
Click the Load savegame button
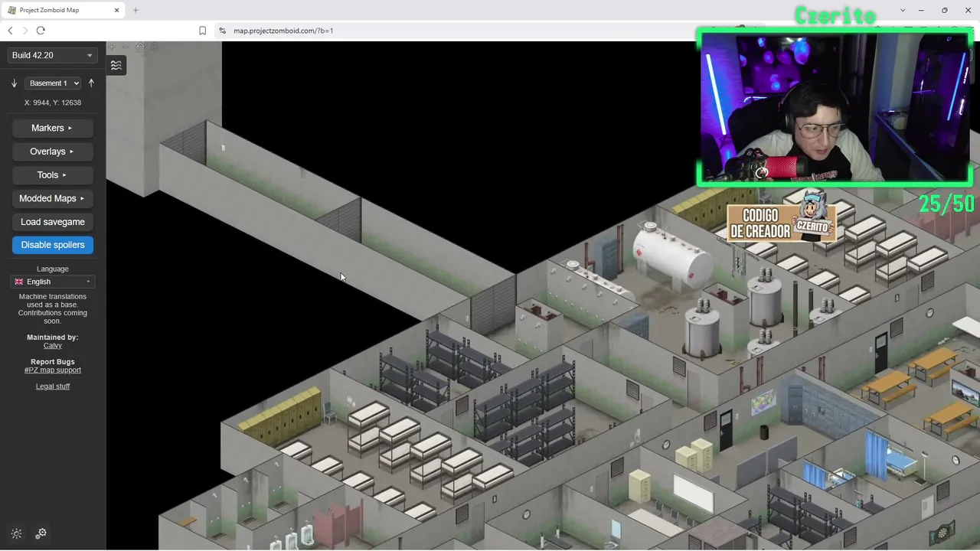[x=53, y=222]
